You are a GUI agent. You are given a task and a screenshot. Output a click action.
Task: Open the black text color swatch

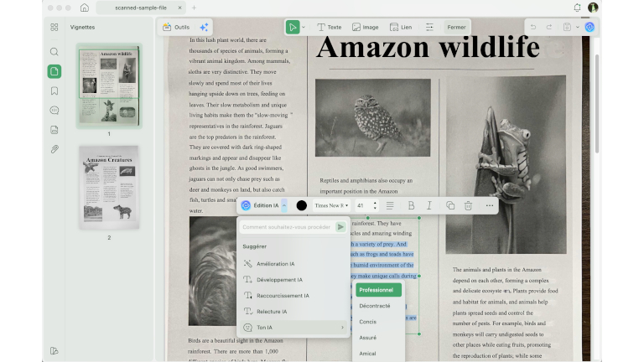coord(302,205)
